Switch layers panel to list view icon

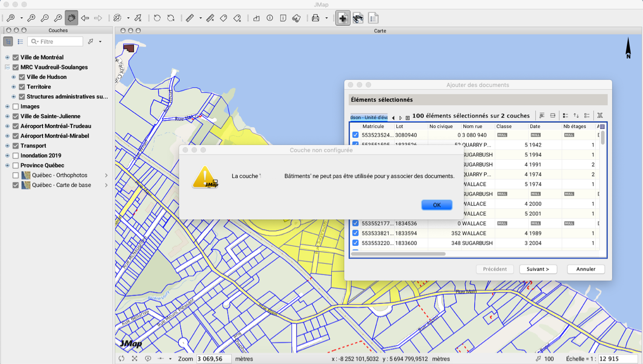click(20, 42)
